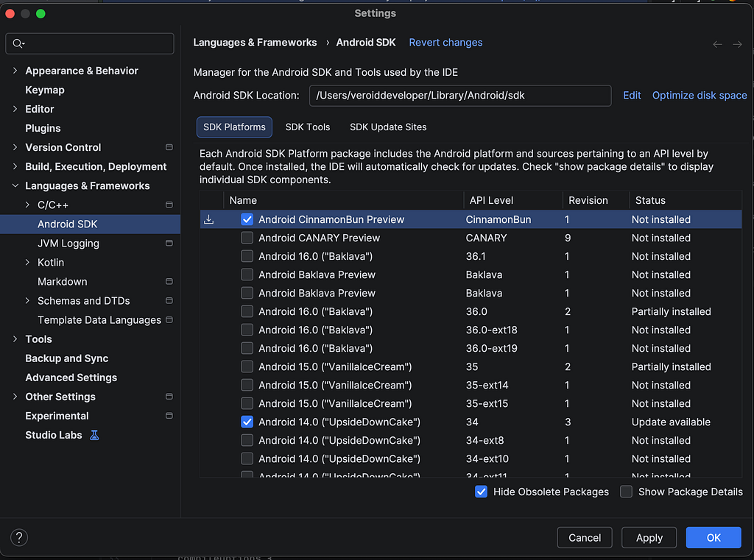The image size is (754, 560).
Task: Click the Update available status text
Action: click(671, 422)
